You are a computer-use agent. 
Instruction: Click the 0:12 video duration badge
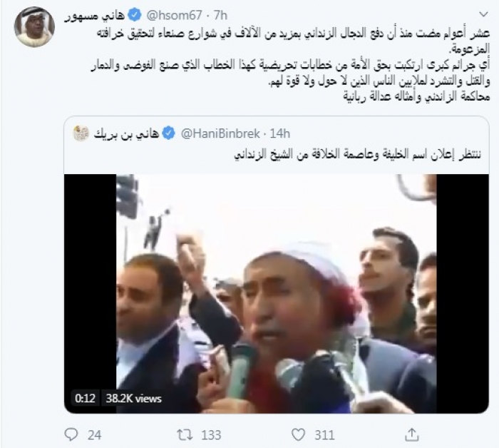[x=85, y=398]
